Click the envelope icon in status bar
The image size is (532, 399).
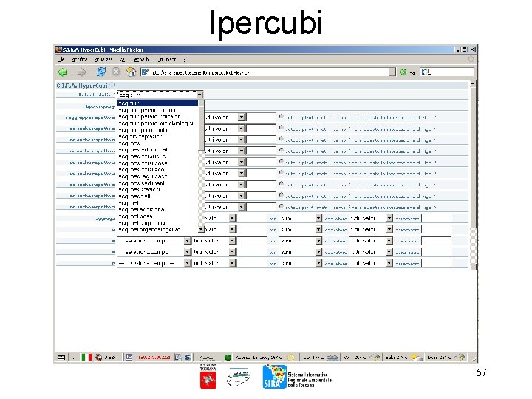click(x=129, y=358)
